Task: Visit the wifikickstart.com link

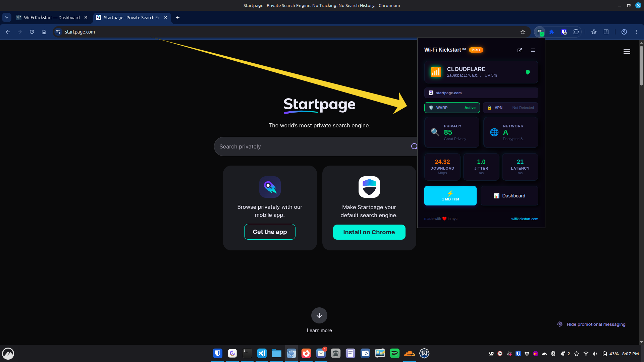Action: (525, 219)
